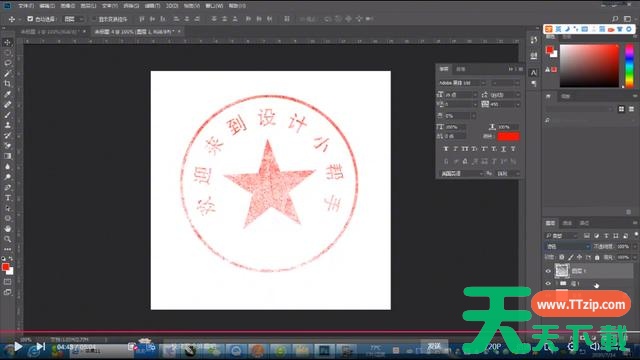The height and width of the screenshot is (360, 640).
Task: Pick the Zoom magnifier tool
Action: point(8,239)
